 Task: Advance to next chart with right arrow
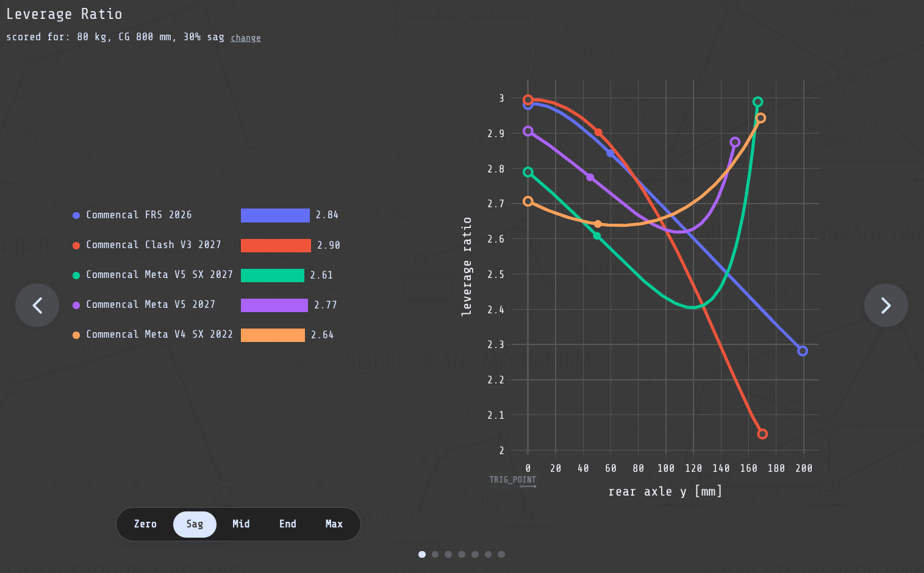[886, 305]
